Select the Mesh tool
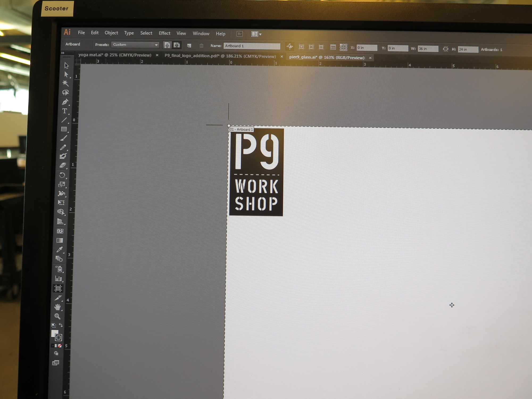 click(60, 231)
